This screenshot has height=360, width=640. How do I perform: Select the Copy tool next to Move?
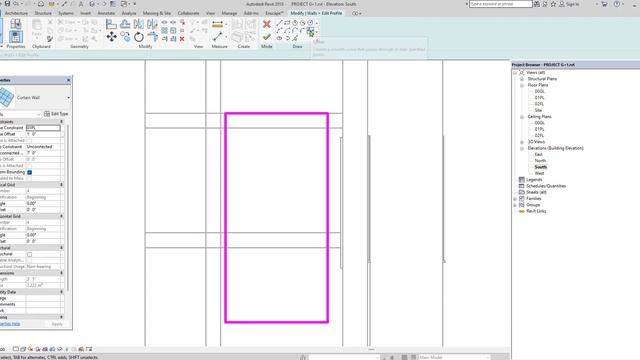[125, 37]
